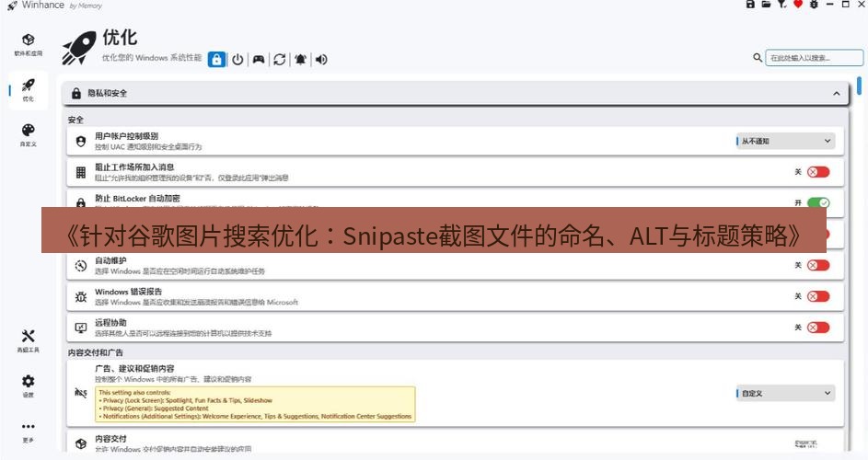Click the box icon beside 内容交付
The height and width of the screenshot is (460, 868).
pos(81,443)
